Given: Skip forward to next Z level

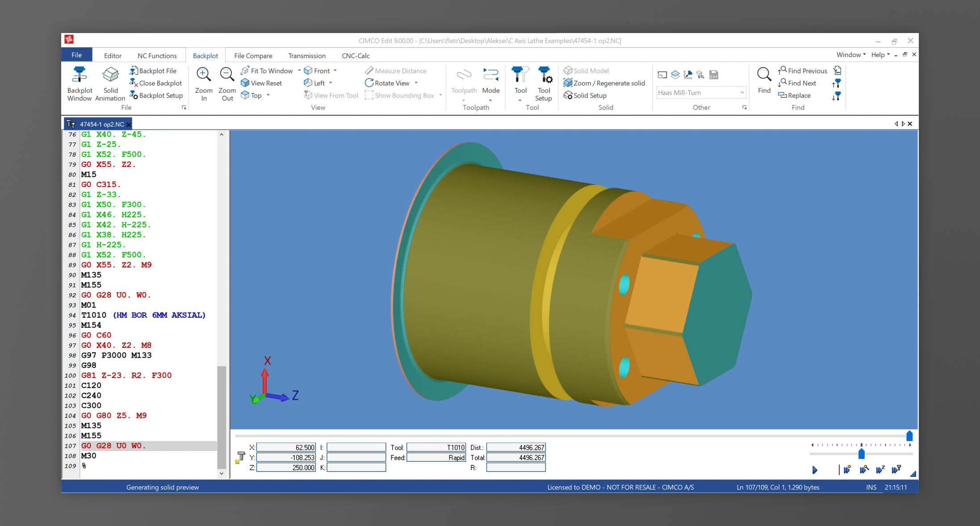Looking at the screenshot, I should [880, 469].
